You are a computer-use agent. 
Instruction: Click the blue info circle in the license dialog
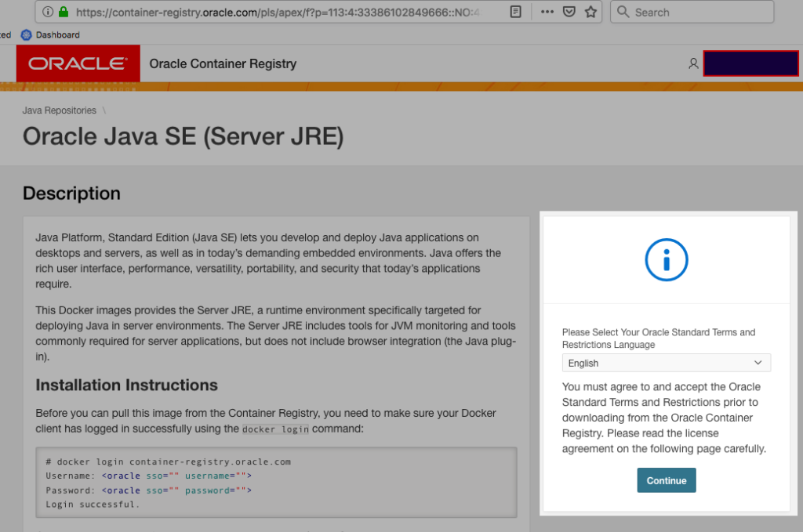point(666,261)
